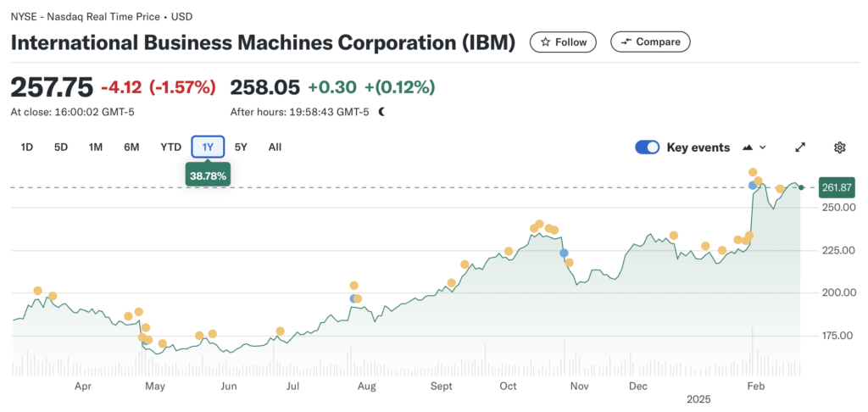The width and height of the screenshot is (868, 412).
Task: Expand chart to full screen
Action: [799, 148]
